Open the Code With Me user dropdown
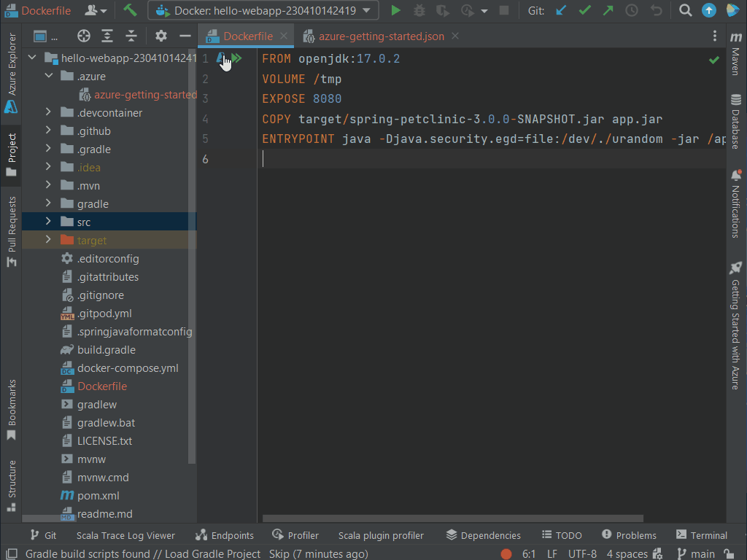This screenshot has height=560, width=747. (96, 10)
